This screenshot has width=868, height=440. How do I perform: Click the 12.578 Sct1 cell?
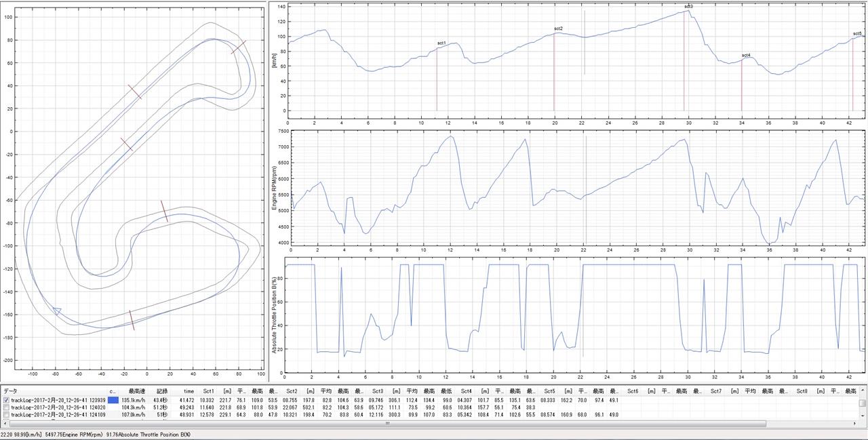point(207,414)
